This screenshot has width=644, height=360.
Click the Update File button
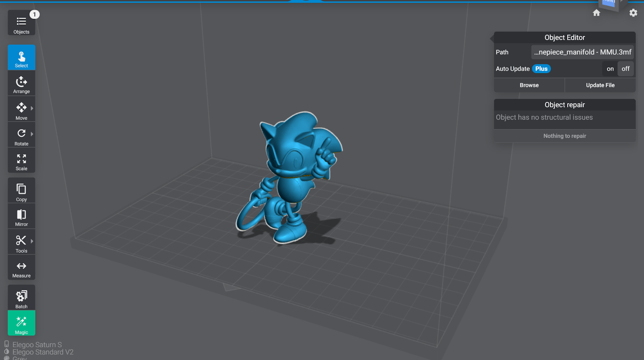pyautogui.click(x=600, y=85)
